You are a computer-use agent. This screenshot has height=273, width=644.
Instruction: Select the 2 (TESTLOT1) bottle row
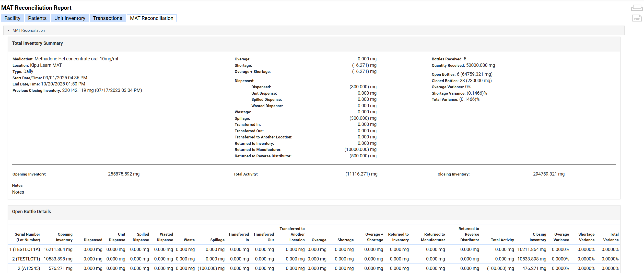(26, 259)
